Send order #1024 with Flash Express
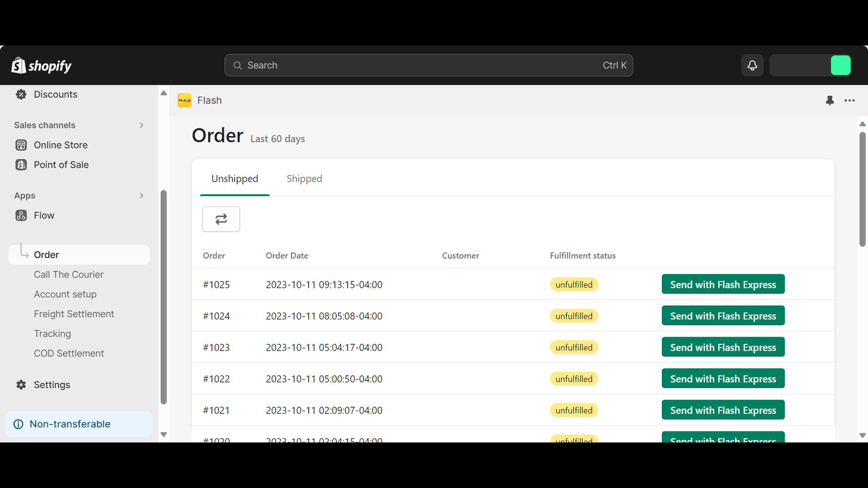868x488 pixels. [723, 316]
